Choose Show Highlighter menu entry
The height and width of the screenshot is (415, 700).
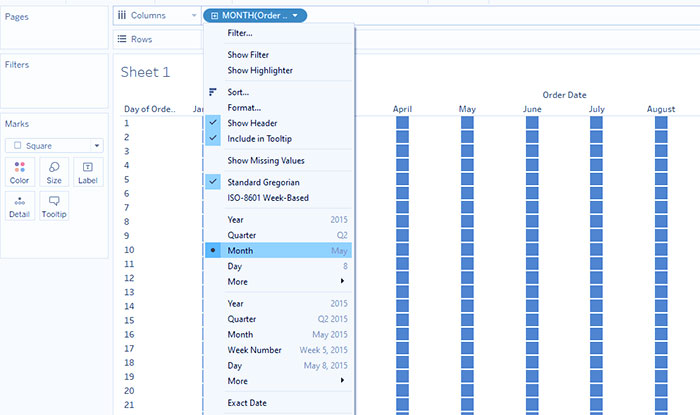pos(279,70)
